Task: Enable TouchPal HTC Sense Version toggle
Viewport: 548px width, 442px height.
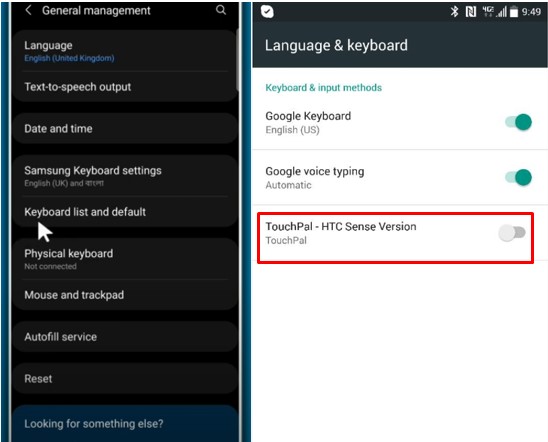Action: pos(512,233)
